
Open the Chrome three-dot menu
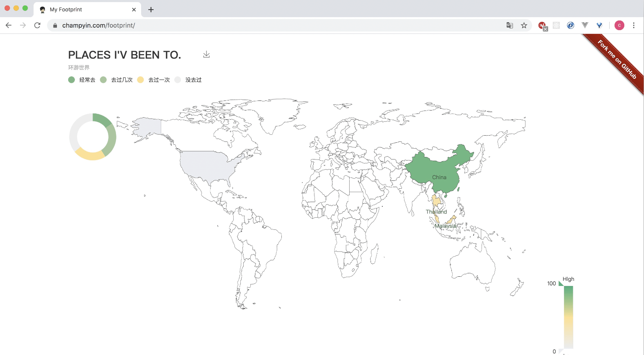(x=634, y=25)
